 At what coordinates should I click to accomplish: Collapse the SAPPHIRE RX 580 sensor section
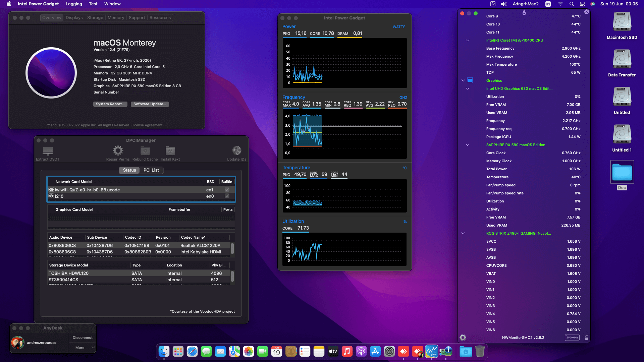[x=467, y=145]
